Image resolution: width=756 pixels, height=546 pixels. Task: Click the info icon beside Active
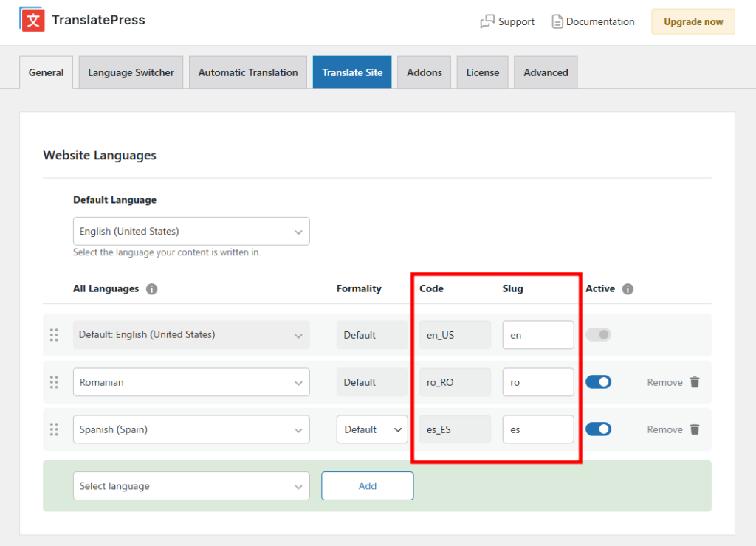coord(628,289)
